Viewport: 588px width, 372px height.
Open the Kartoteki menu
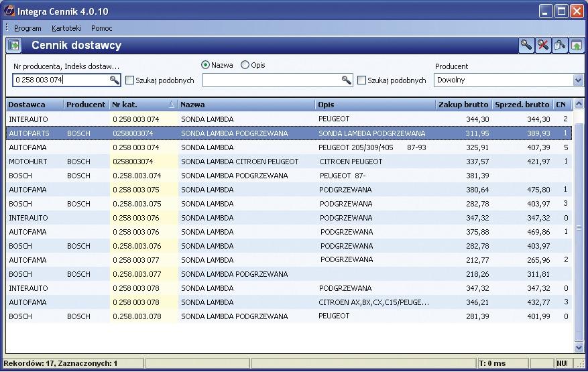point(66,28)
